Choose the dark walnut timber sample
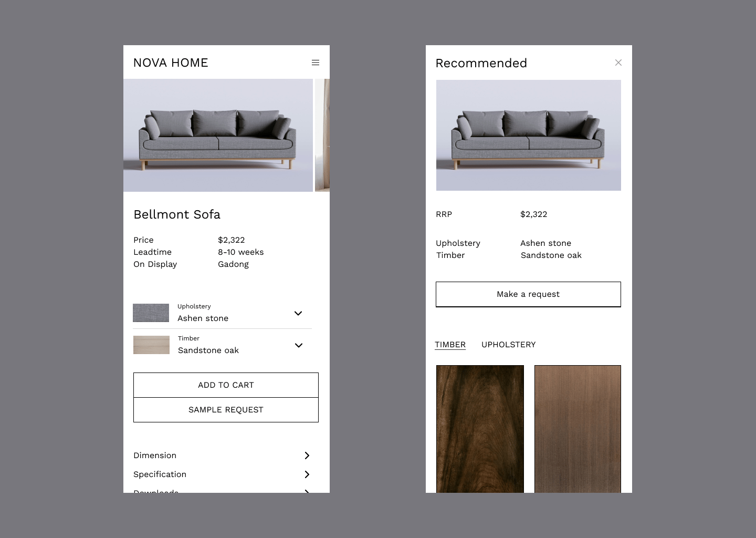Screen dimensions: 756x538 tap(480, 429)
